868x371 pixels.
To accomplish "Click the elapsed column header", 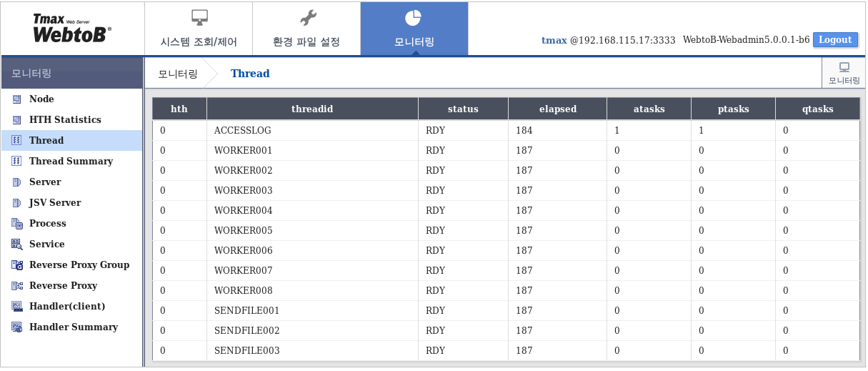I will [x=557, y=109].
